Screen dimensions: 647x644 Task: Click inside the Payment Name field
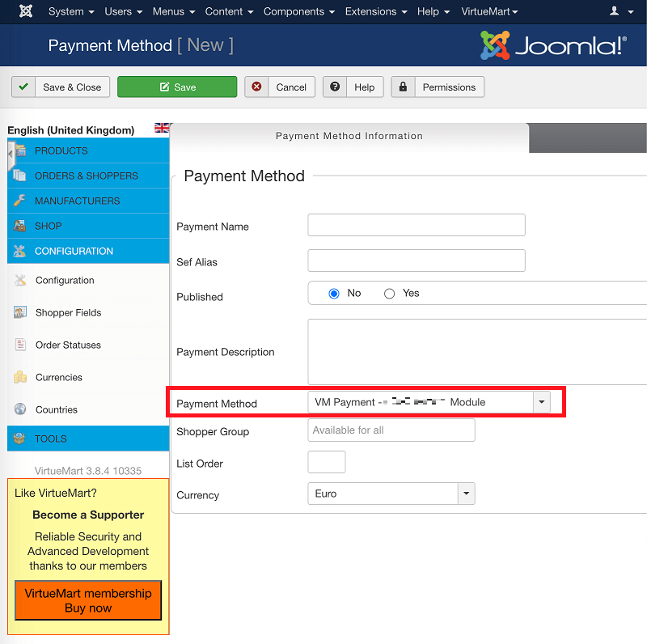click(x=416, y=225)
